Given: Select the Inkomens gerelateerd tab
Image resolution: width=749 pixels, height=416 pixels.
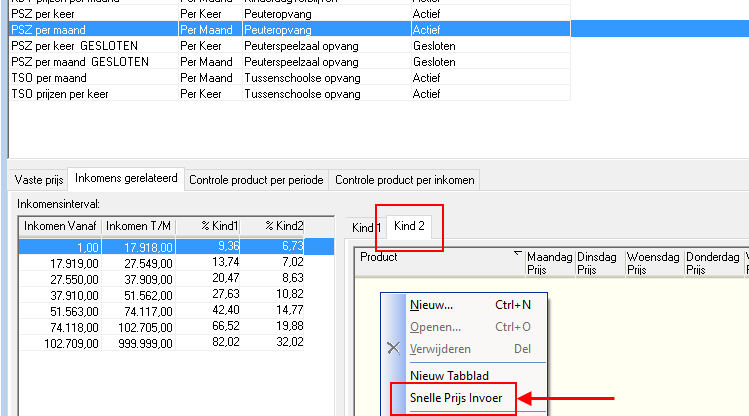Looking at the screenshot, I should (x=127, y=179).
